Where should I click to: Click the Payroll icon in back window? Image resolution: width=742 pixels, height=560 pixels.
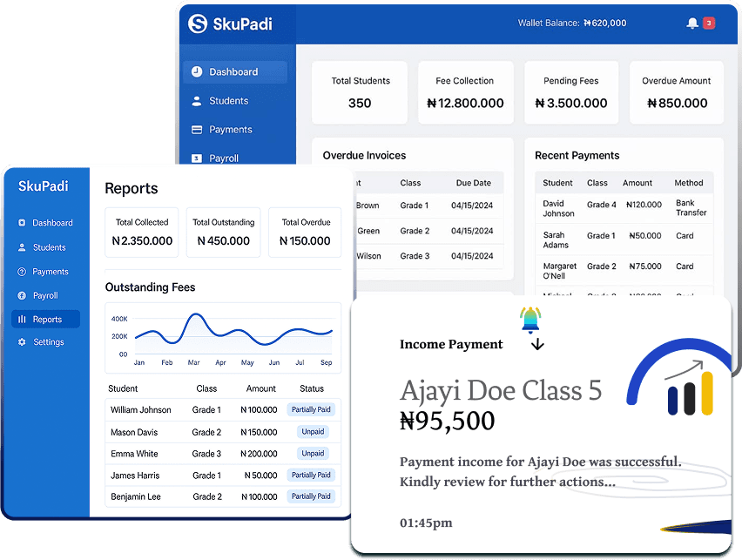[x=196, y=159]
